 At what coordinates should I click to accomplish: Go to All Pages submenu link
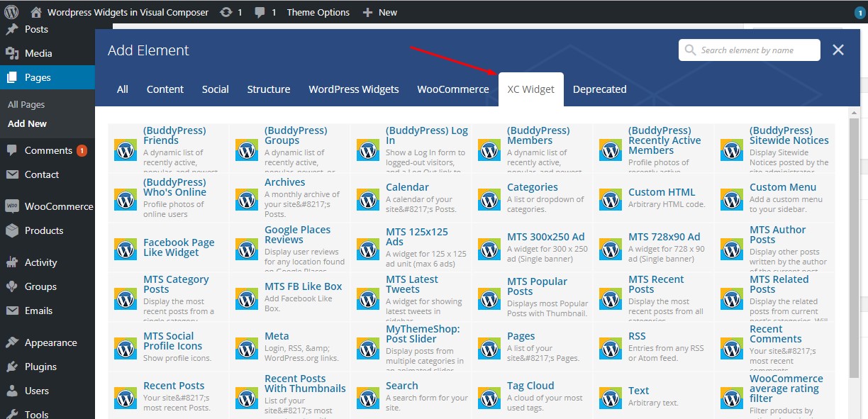[26, 104]
